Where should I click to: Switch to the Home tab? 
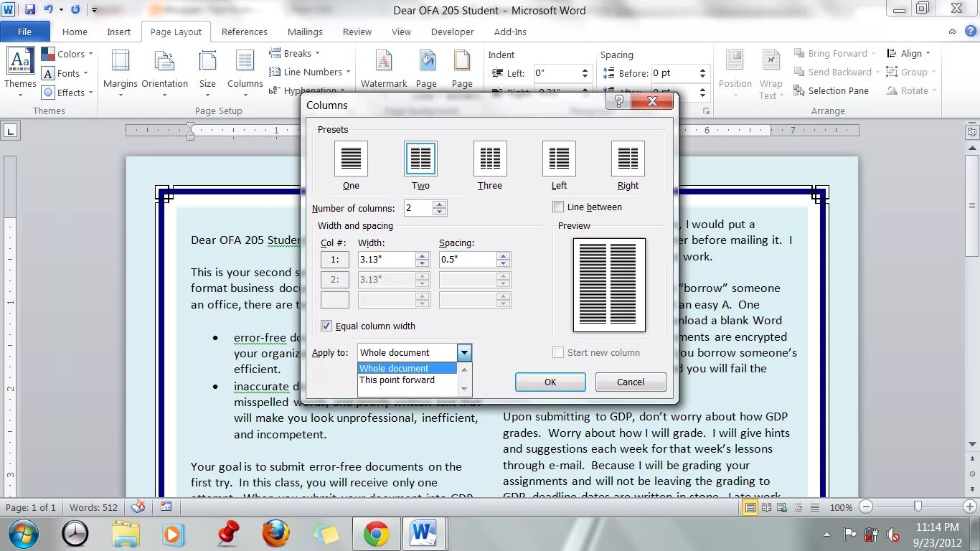pos(75,32)
